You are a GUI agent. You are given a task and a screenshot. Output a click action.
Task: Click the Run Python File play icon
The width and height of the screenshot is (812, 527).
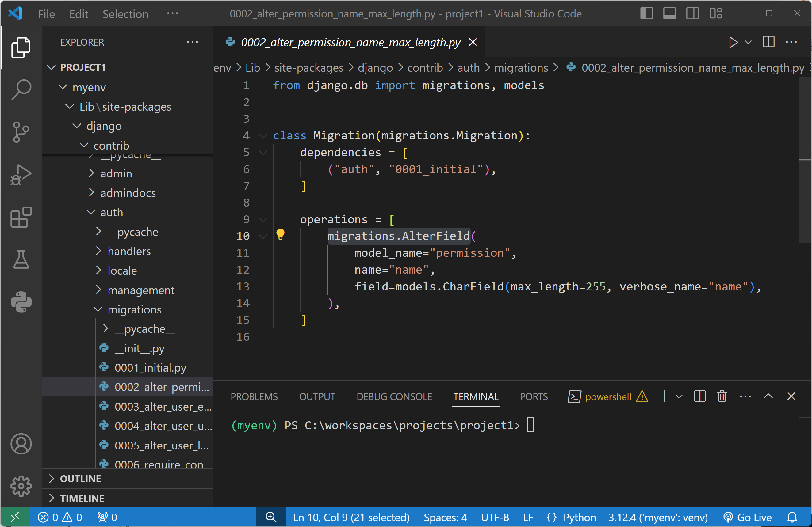click(733, 42)
